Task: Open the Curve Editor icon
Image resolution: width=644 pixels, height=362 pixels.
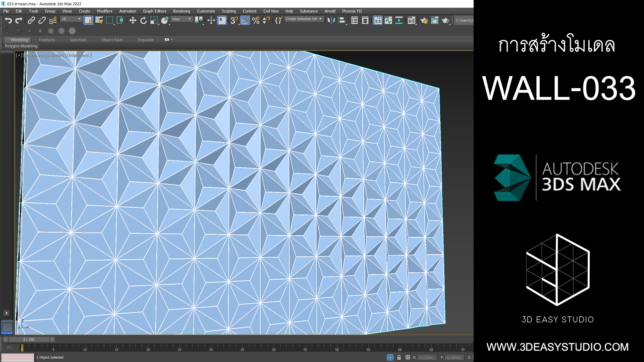Action: 388,20
